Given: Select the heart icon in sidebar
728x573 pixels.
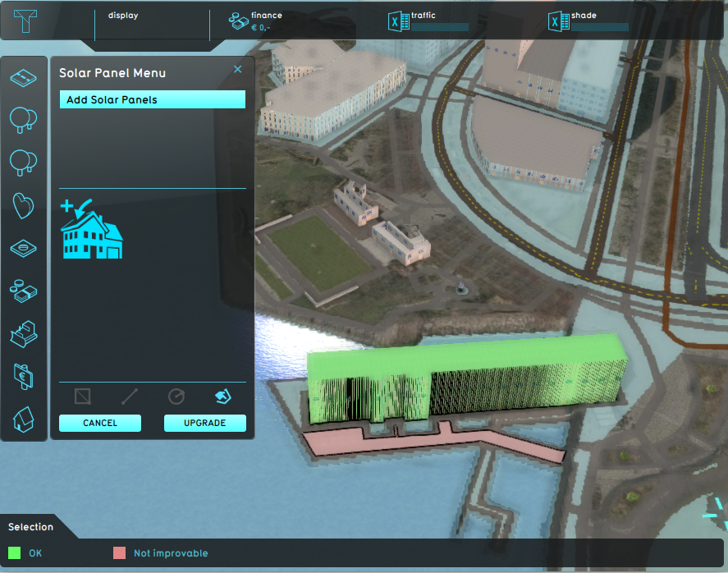Looking at the screenshot, I should pyautogui.click(x=23, y=205).
